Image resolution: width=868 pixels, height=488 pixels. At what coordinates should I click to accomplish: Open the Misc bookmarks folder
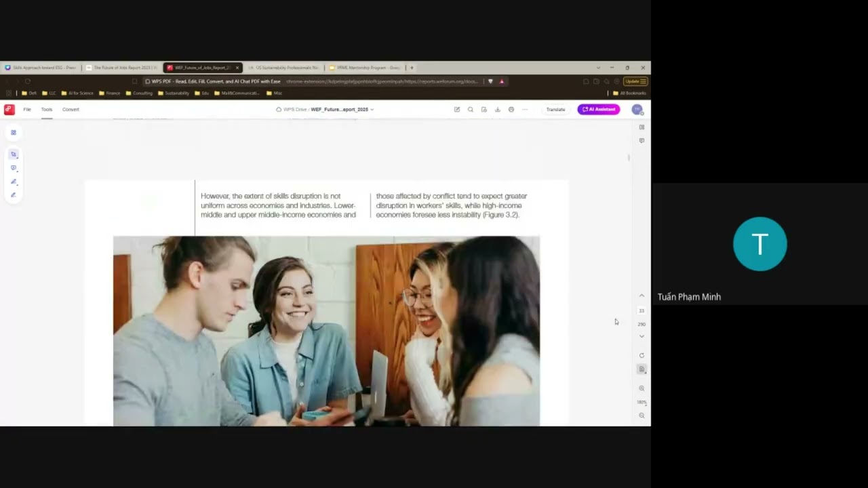click(x=274, y=93)
